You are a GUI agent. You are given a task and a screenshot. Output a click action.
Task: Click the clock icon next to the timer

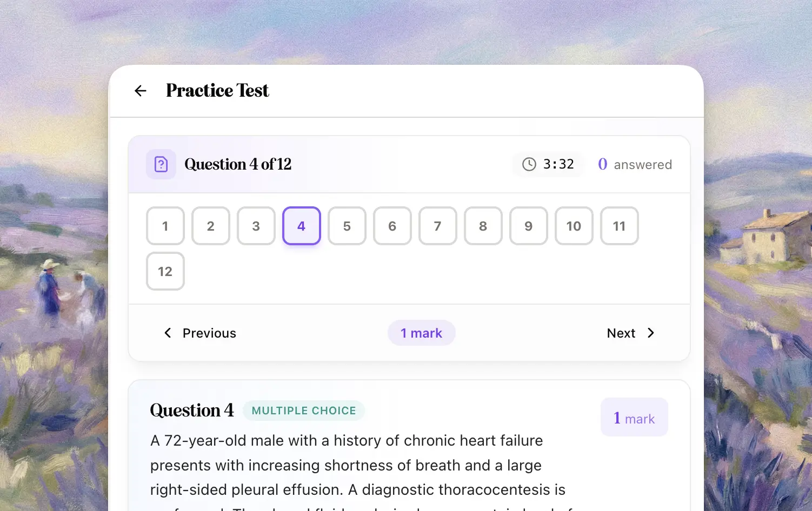pyautogui.click(x=528, y=164)
